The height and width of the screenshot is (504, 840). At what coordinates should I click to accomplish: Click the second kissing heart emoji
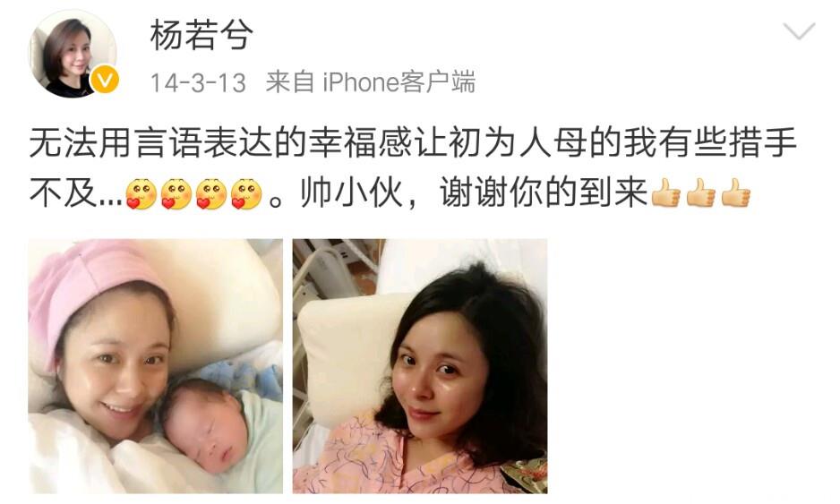176,194
